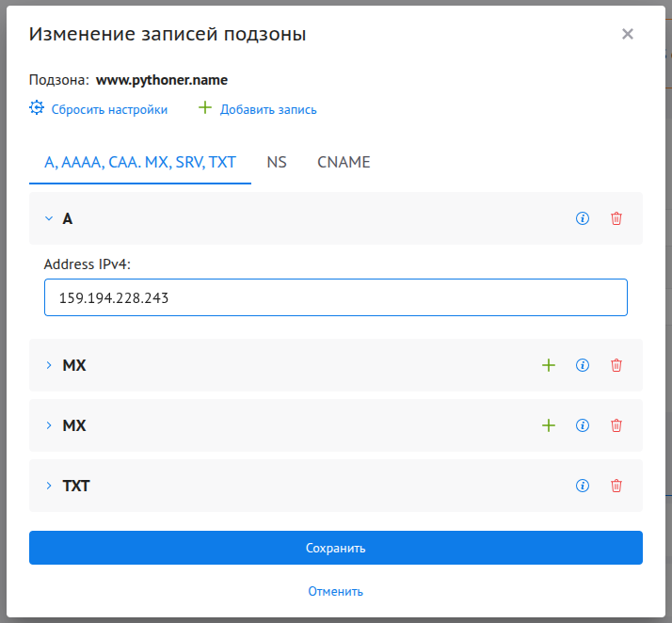Click the gear icon next to Сбросить настройки
The image size is (672, 623).
point(37,107)
